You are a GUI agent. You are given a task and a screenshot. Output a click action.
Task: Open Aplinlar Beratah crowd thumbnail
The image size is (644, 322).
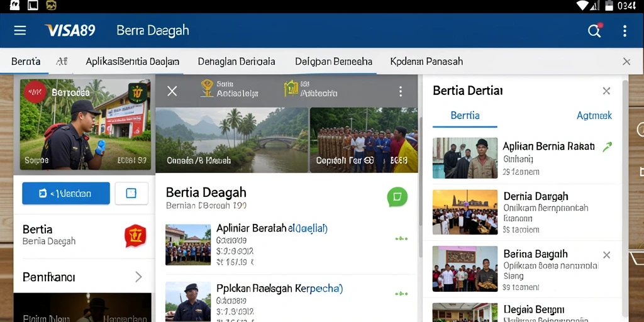(x=188, y=245)
